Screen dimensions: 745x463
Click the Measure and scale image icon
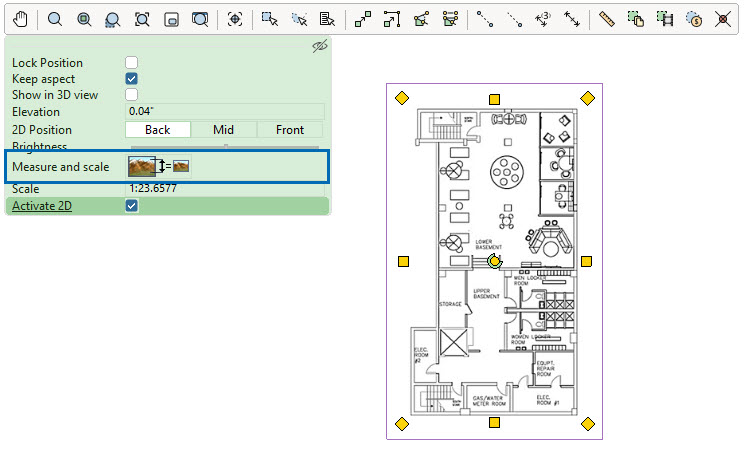(x=159, y=166)
